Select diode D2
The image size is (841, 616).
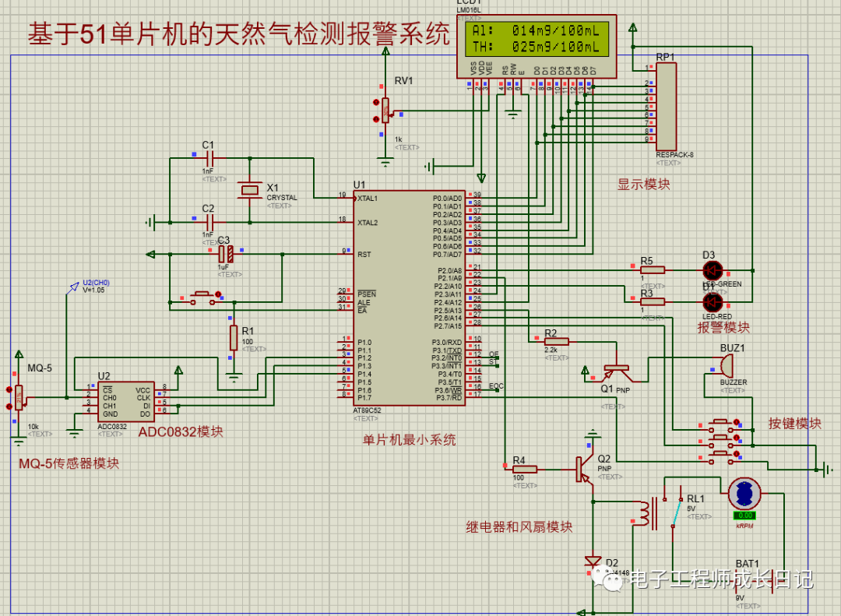(593, 561)
